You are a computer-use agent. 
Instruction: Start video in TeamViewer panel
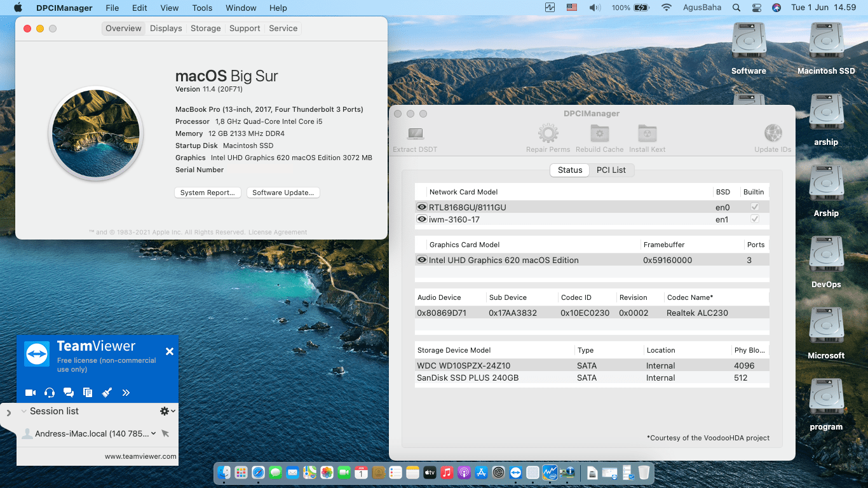30,393
